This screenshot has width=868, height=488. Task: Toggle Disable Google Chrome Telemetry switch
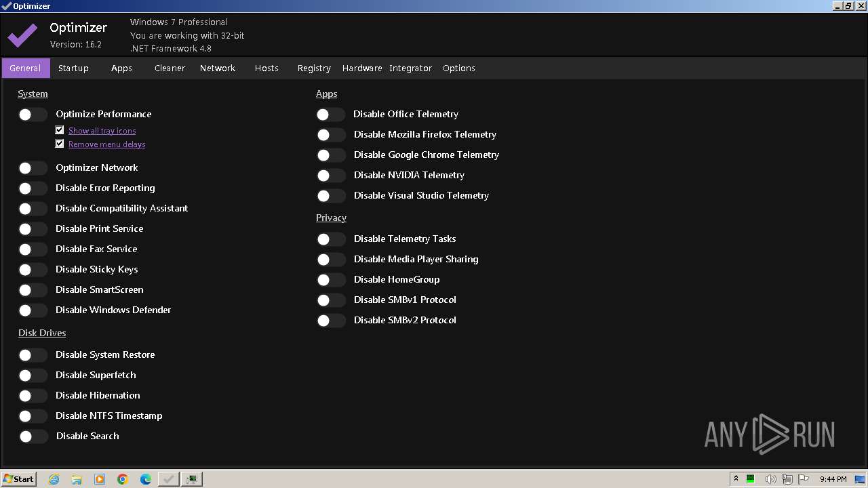coord(331,155)
